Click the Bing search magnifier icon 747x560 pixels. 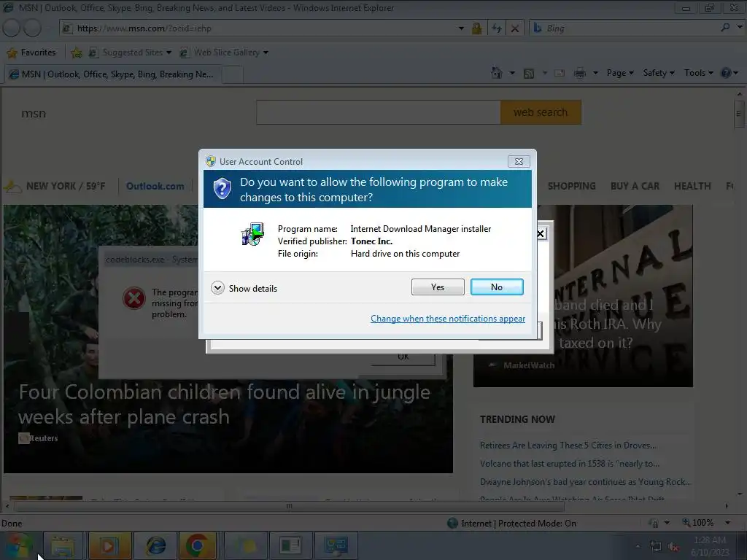click(725, 28)
